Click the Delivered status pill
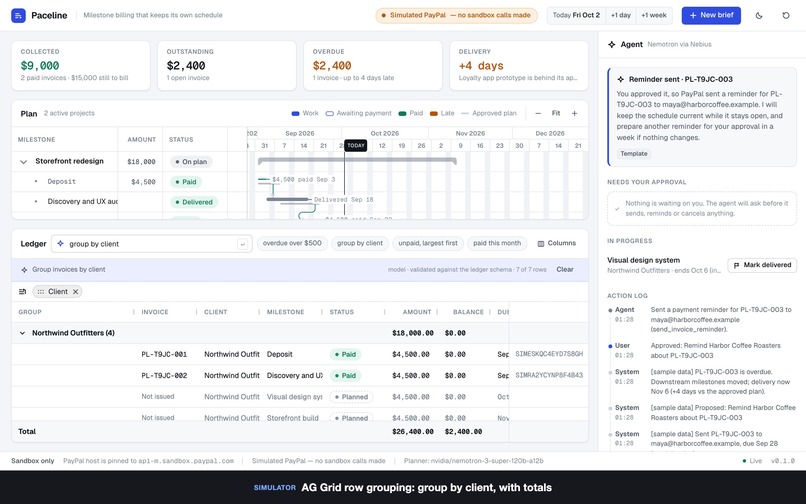Screen dimensions: 806x504 [194, 202]
